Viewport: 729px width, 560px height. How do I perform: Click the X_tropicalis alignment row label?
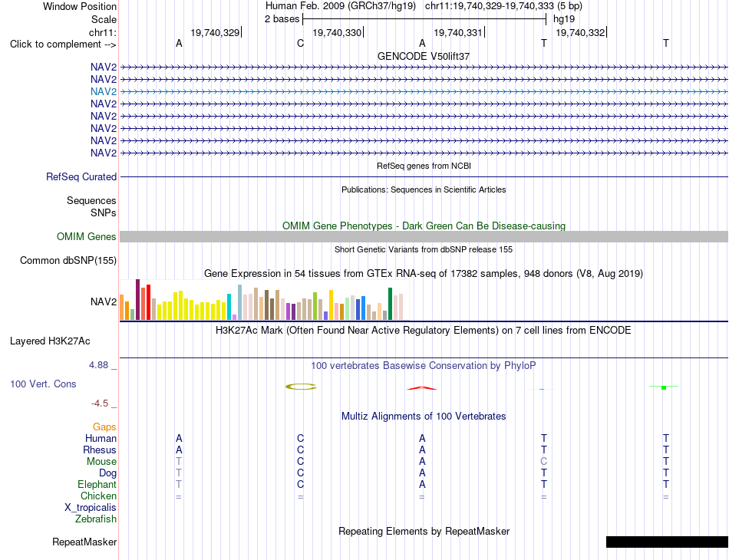[91, 508]
